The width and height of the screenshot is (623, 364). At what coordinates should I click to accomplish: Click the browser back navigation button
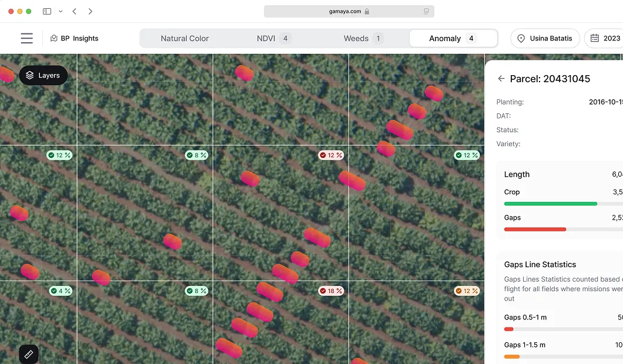74,11
